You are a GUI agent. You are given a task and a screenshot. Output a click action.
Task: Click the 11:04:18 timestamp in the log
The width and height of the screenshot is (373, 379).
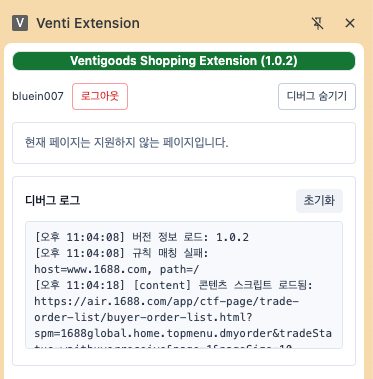click(95, 285)
